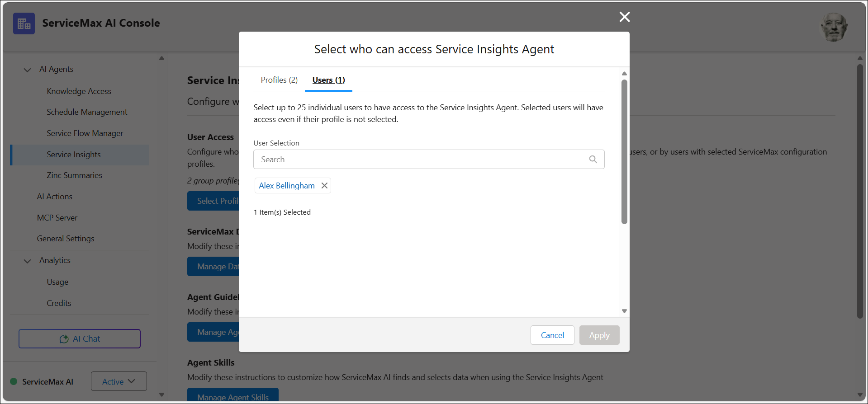
Task: Click the Manage Data button behind dialog
Action: (x=213, y=267)
